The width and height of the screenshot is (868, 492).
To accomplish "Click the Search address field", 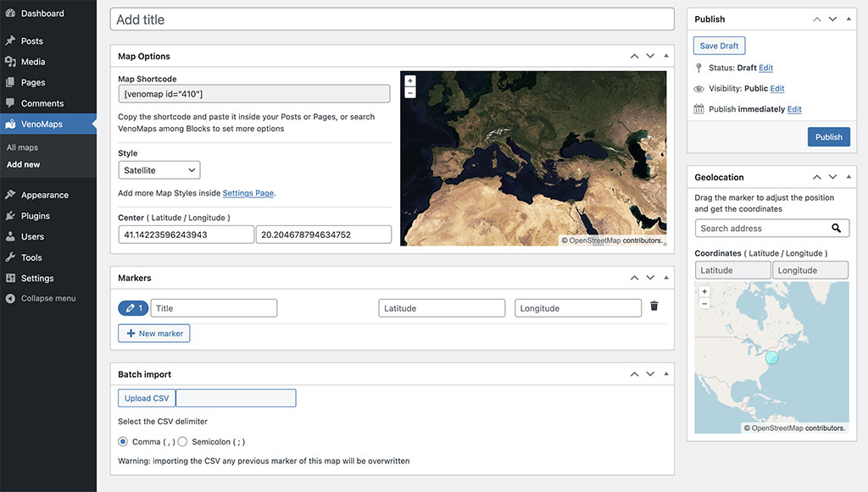I will click(771, 229).
